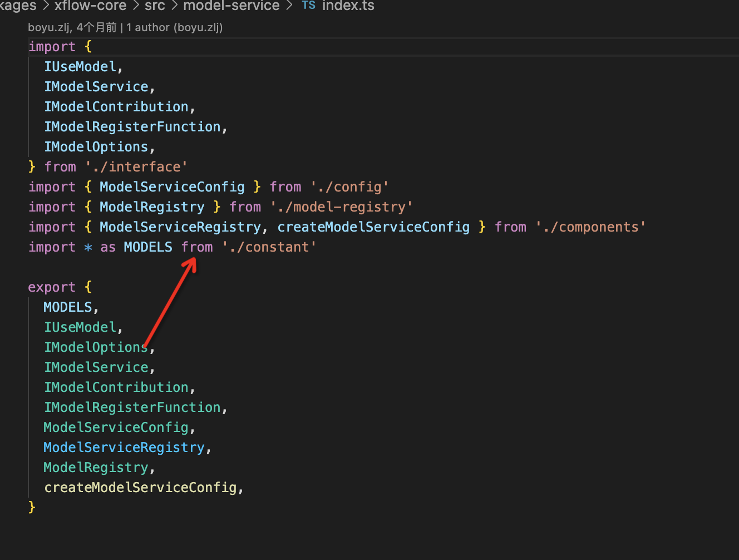Click MODELS in the 'import * as' line

click(x=148, y=247)
